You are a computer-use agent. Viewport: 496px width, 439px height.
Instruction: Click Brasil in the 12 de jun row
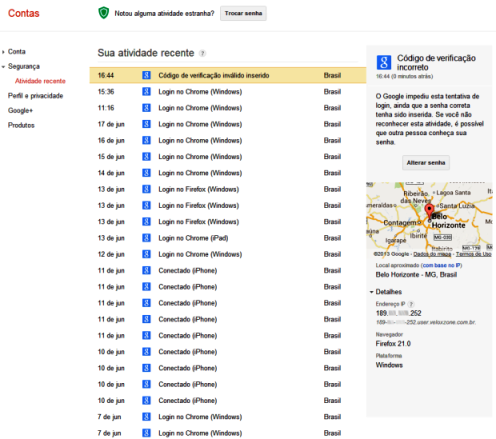[x=332, y=254]
